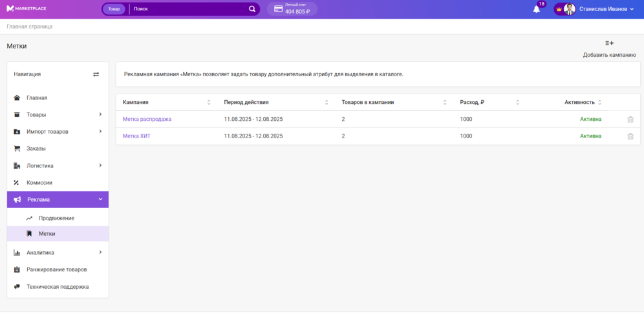Open Станислав Иванов user dropdown

[x=606, y=9]
